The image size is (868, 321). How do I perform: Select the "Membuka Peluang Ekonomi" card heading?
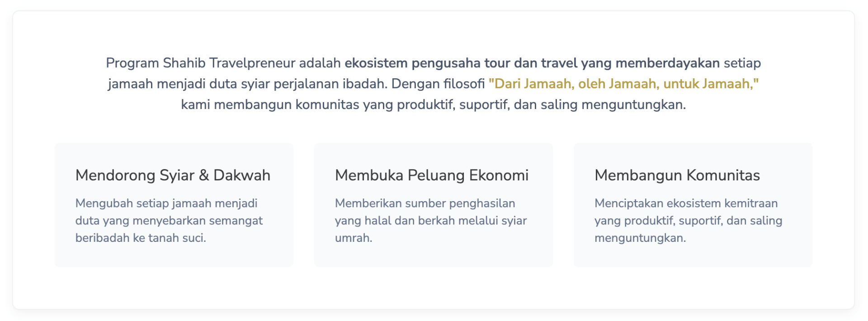point(431,175)
